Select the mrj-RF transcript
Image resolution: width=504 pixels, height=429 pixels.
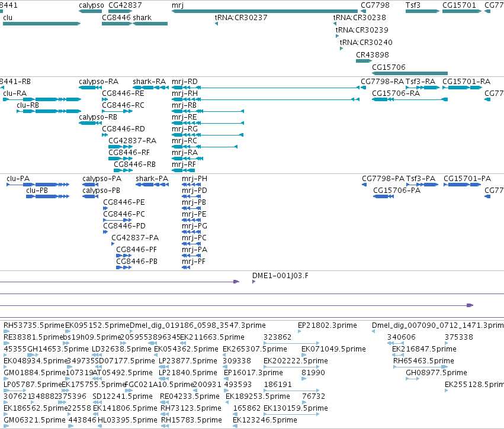184,170
